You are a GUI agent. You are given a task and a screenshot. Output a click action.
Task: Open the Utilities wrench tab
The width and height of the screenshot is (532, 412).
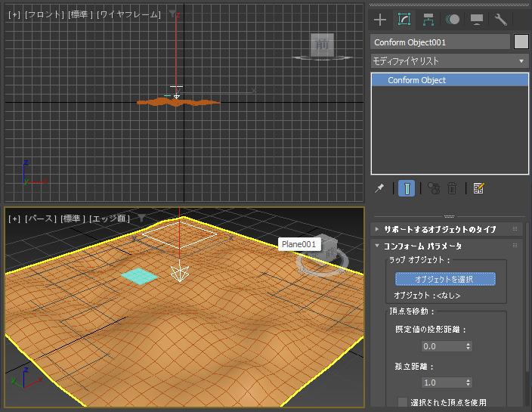point(501,20)
